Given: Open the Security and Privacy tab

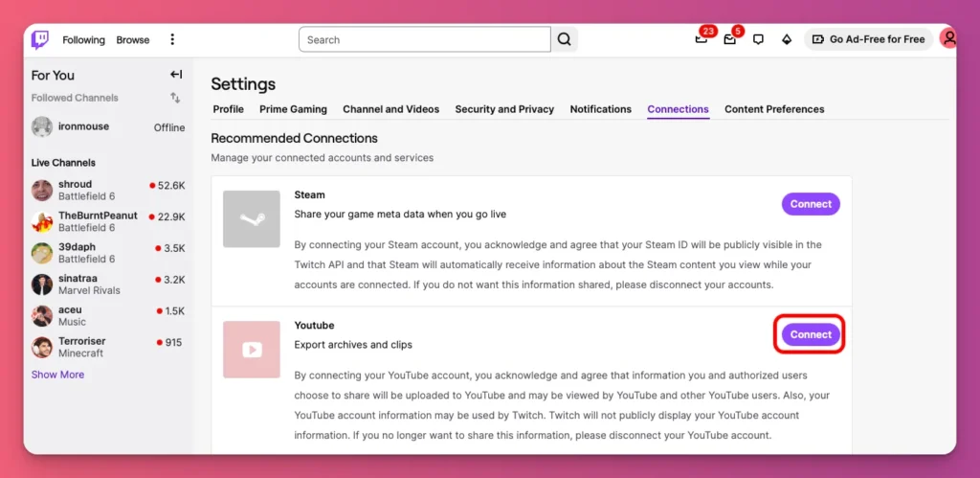Looking at the screenshot, I should (504, 109).
